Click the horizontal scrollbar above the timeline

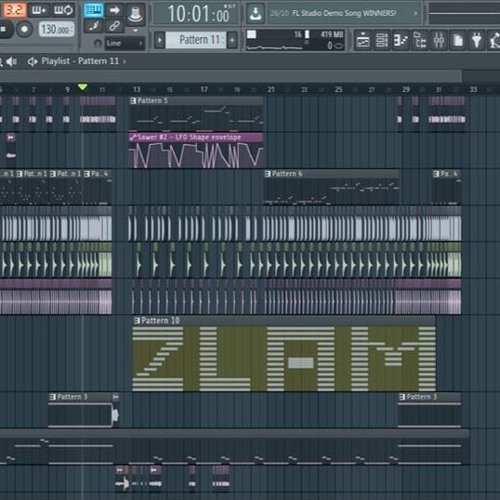pyautogui.click(x=231, y=76)
